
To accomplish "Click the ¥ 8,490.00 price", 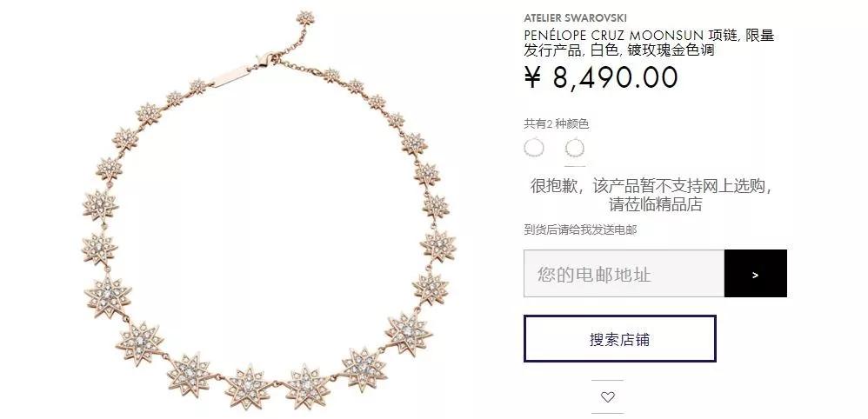I will click(601, 77).
